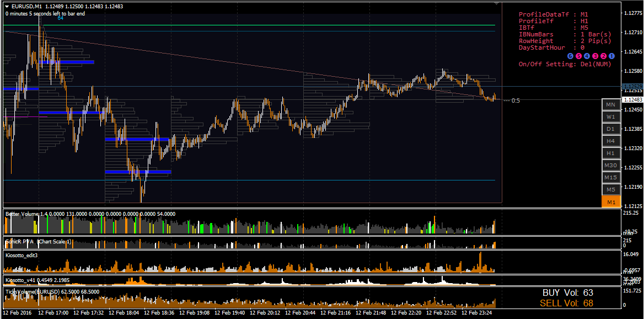
Task: Click the highlighted orange M1 timeframe button
Action: 611,202
